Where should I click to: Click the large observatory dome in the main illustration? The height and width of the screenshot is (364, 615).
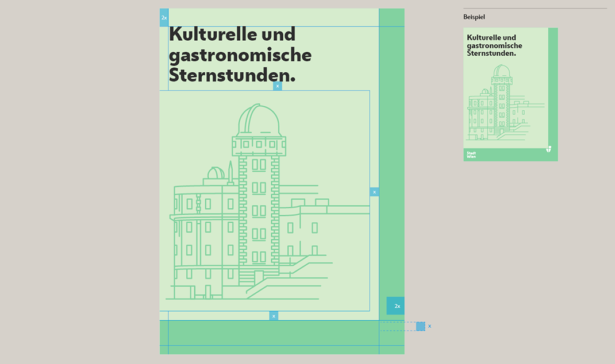(258, 121)
